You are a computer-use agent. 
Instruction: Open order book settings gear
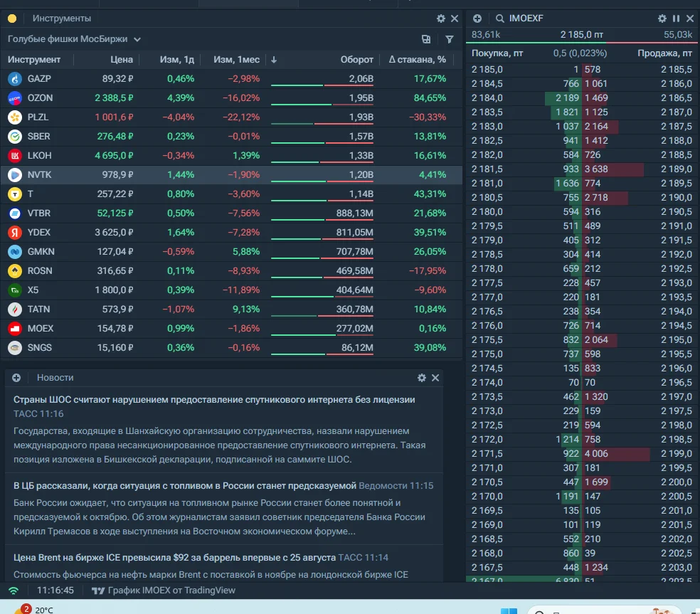tap(662, 18)
